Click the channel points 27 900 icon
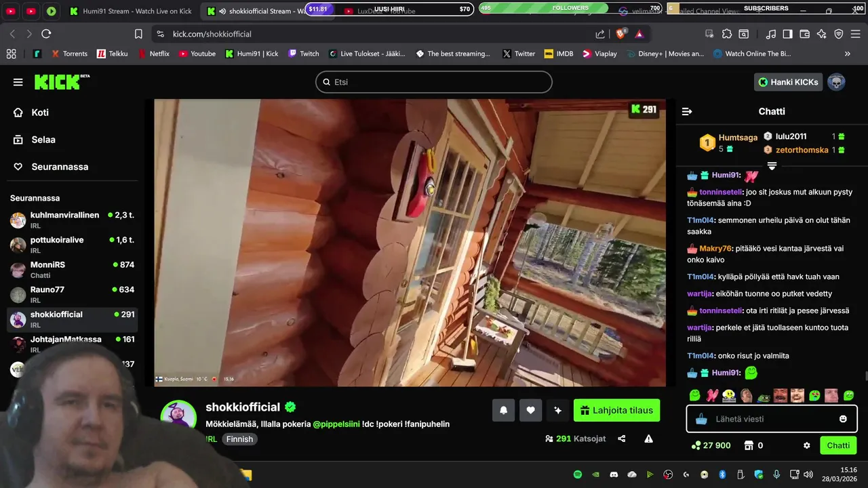The width and height of the screenshot is (868, 488). click(x=696, y=445)
